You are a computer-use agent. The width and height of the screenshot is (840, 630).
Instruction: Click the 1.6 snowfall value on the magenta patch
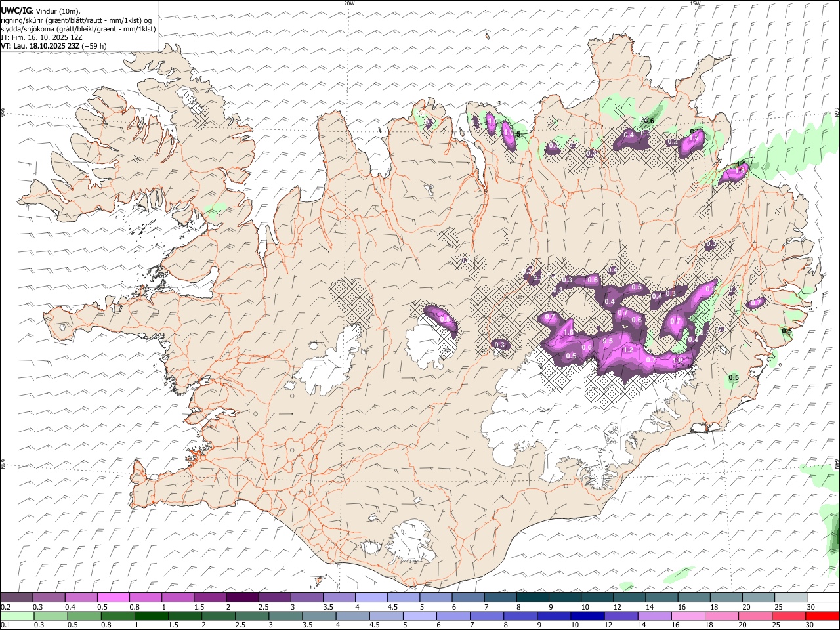pyautogui.click(x=568, y=333)
